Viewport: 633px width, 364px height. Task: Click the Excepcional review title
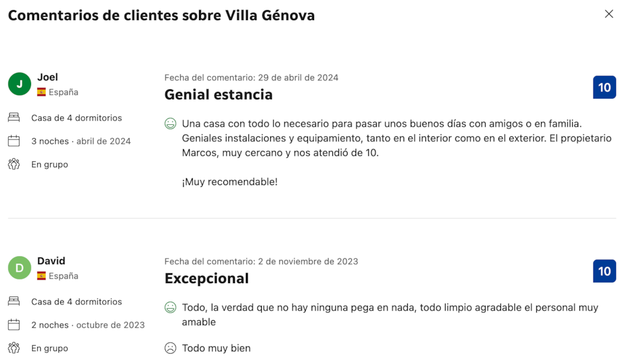(x=206, y=278)
